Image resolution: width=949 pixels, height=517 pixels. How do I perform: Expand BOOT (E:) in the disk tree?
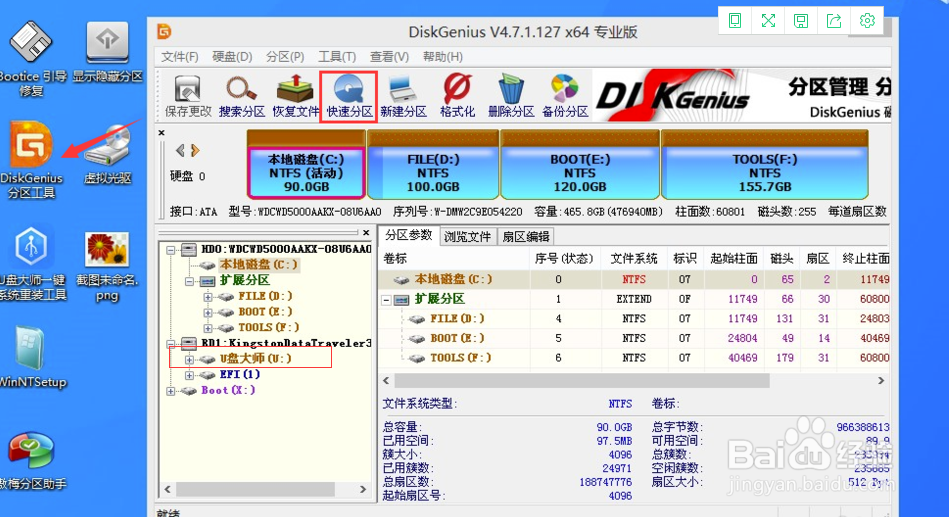click(208, 313)
